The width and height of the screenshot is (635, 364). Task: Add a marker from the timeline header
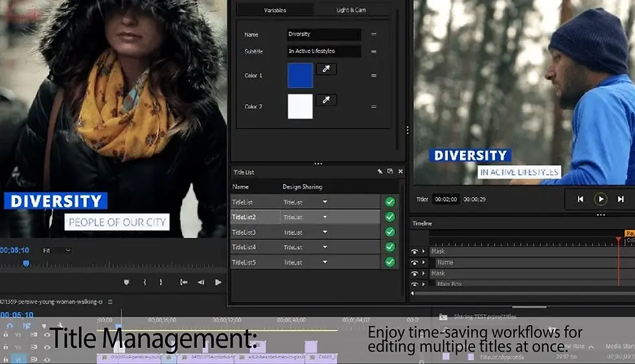coord(44,326)
